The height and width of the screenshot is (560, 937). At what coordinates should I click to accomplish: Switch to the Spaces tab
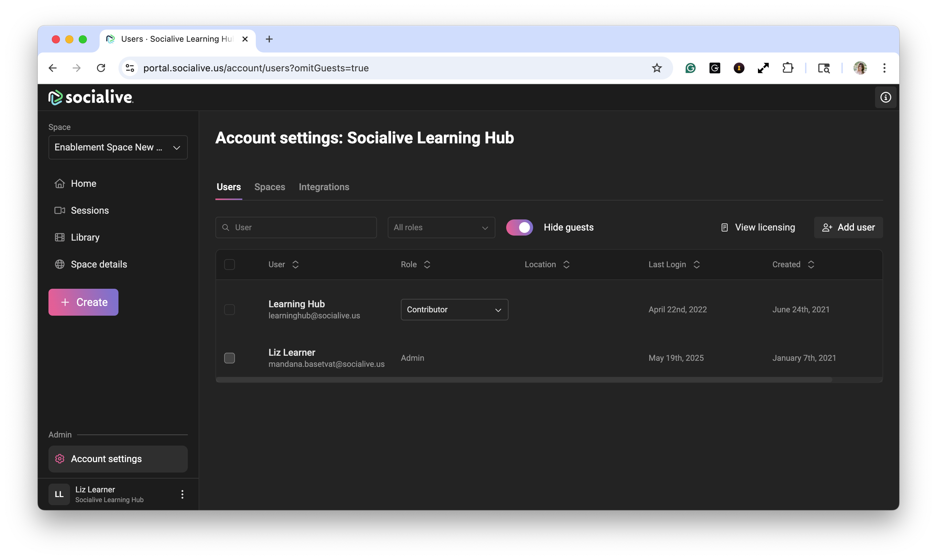coord(270,187)
